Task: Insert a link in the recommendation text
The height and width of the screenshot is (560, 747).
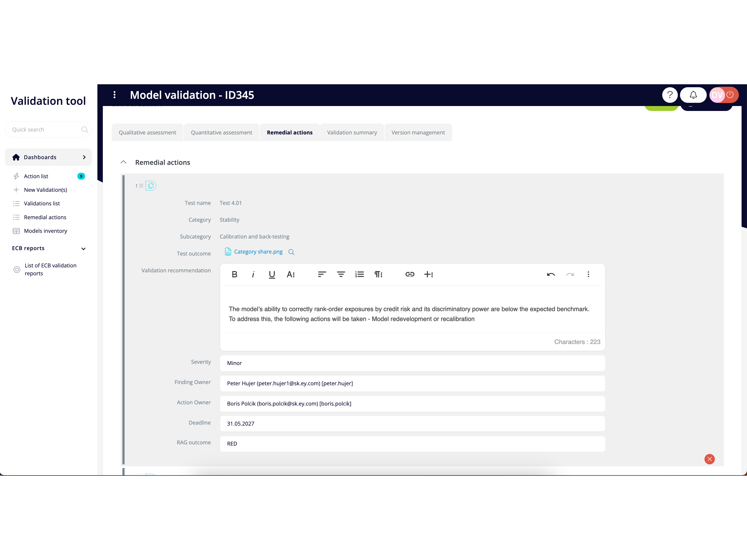Action: point(410,274)
